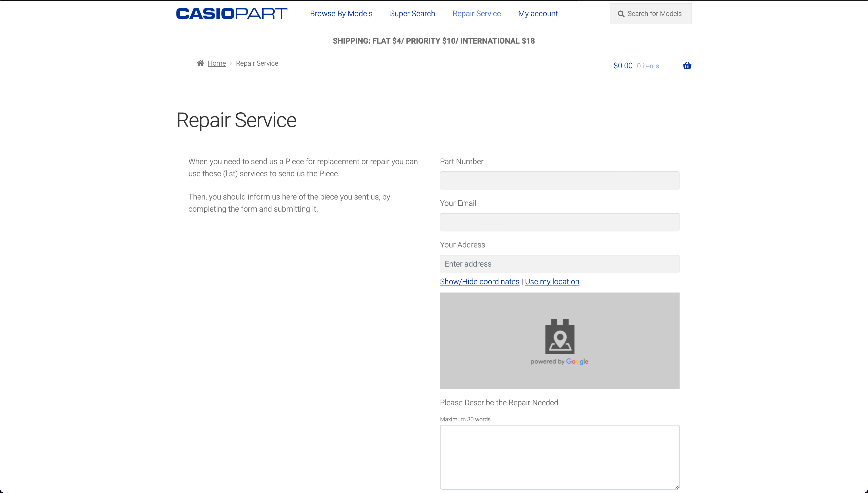Click the 'Your Address' label

point(462,245)
